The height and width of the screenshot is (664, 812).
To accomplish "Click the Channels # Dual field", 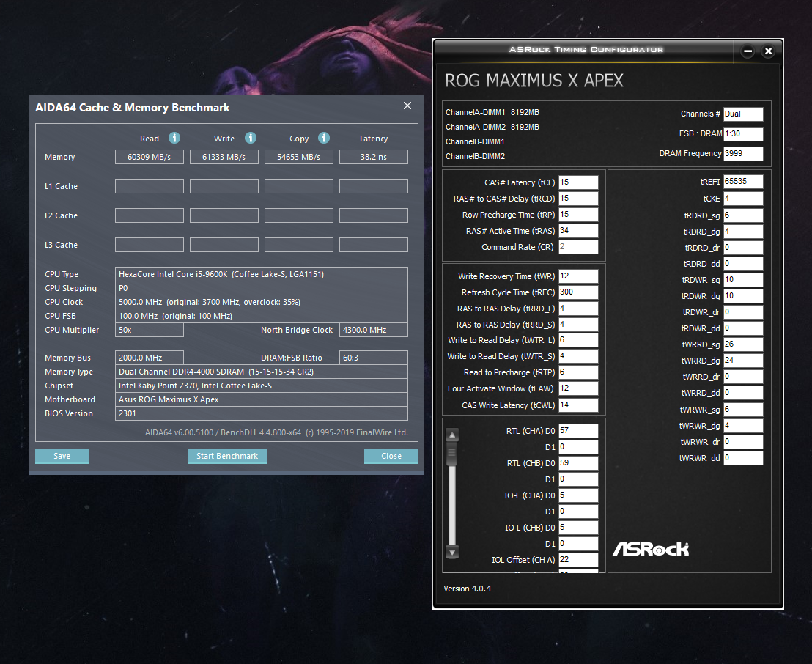I will tap(743, 114).
